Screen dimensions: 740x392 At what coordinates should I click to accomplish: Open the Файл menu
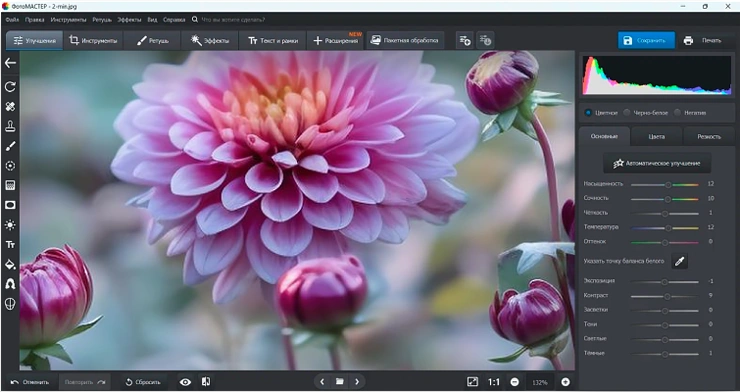click(x=12, y=20)
